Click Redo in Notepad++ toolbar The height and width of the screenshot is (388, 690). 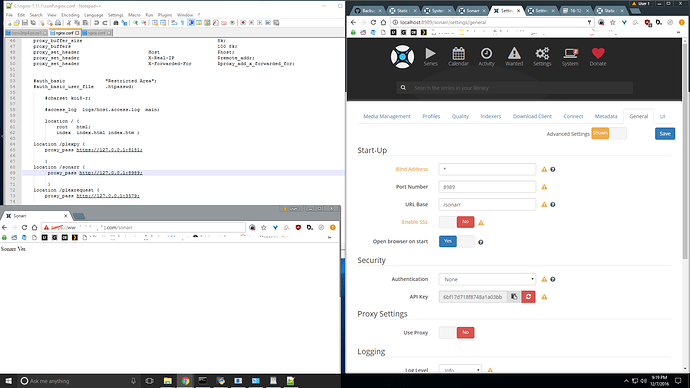coord(105,23)
